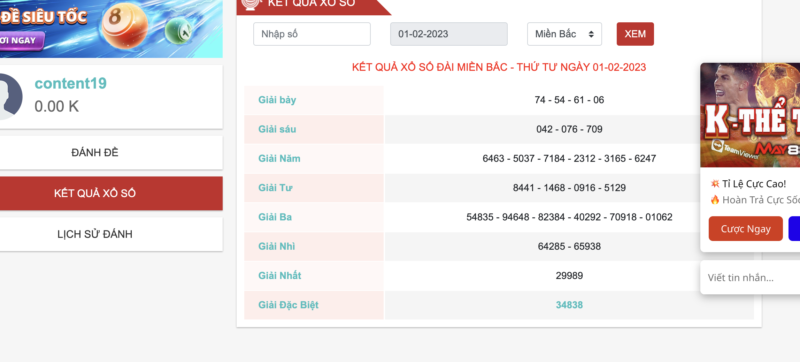The height and width of the screenshot is (362, 800).
Task: Click the Giải Năm row label
Action: click(x=279, y=159)
